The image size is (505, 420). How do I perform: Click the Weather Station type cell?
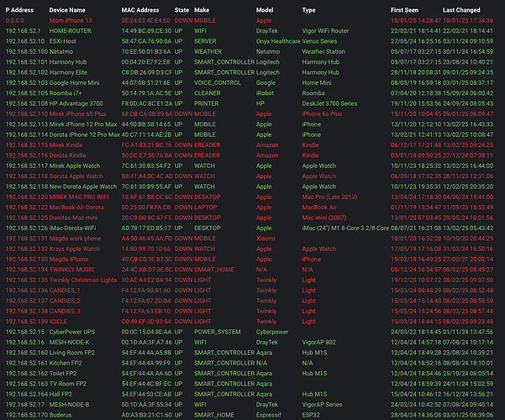pos(324,51)
